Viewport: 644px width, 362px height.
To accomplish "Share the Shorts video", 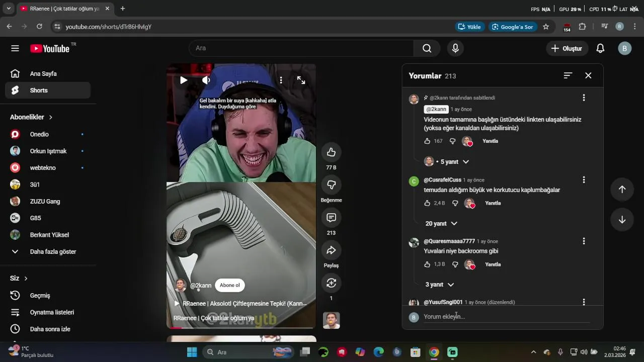I will [x=331, y=250].
